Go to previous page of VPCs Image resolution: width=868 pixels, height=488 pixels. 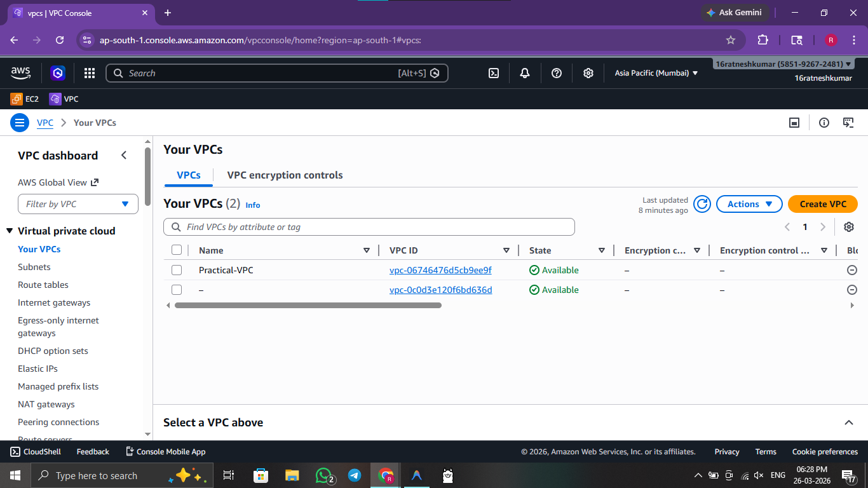point(787,227)
